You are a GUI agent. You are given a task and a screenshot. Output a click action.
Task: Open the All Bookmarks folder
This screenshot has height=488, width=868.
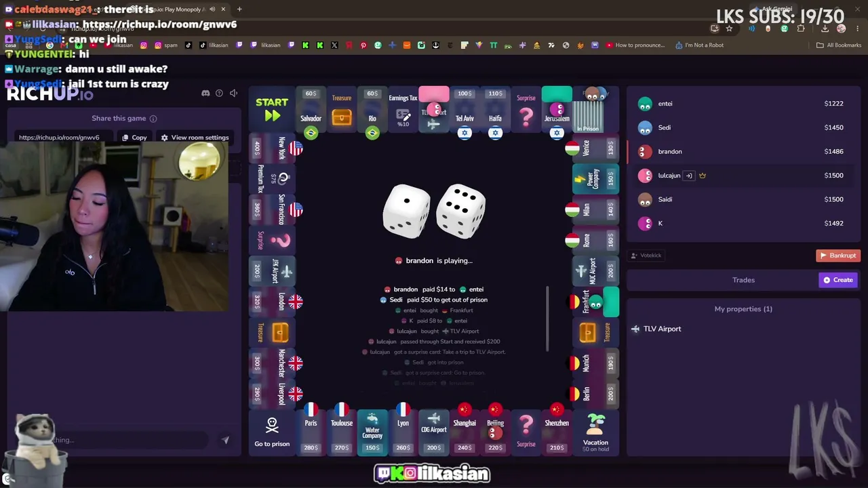coord(839,45)
